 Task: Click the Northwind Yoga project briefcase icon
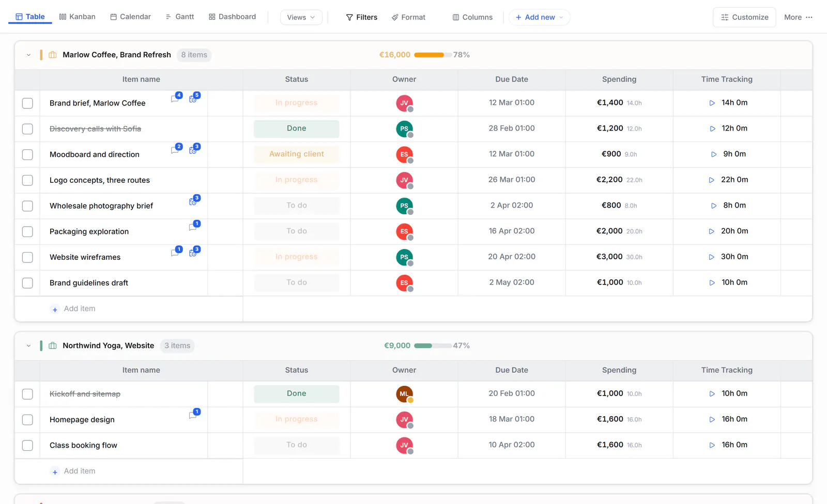[53, 345]
